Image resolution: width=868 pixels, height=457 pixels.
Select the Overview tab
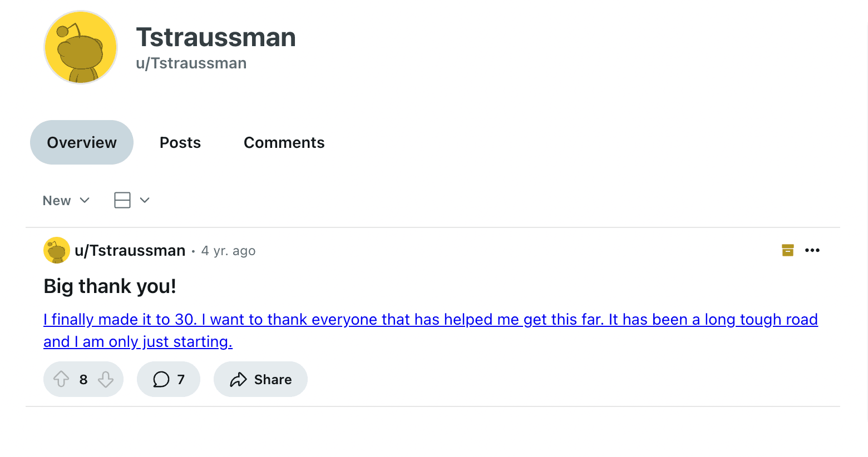82,142
